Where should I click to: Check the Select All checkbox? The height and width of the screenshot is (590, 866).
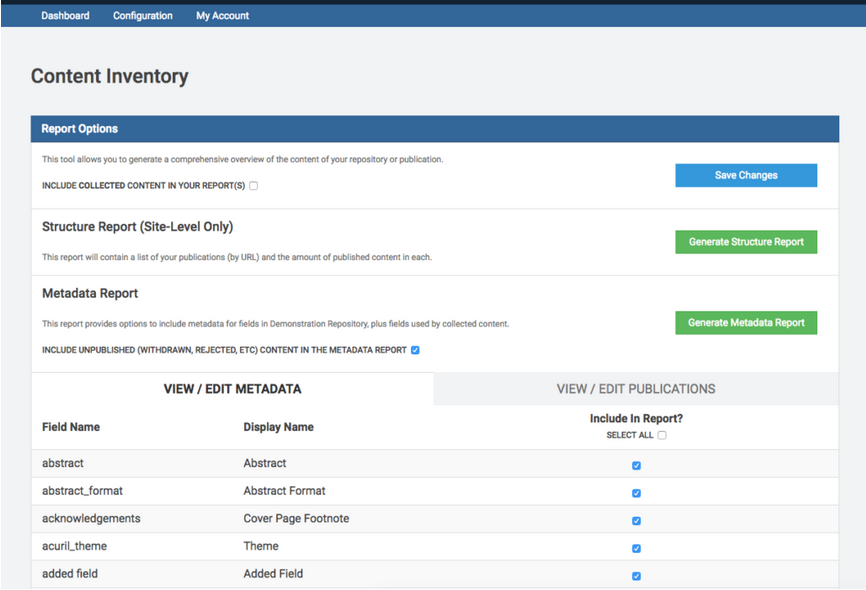(x=662, y=435)
